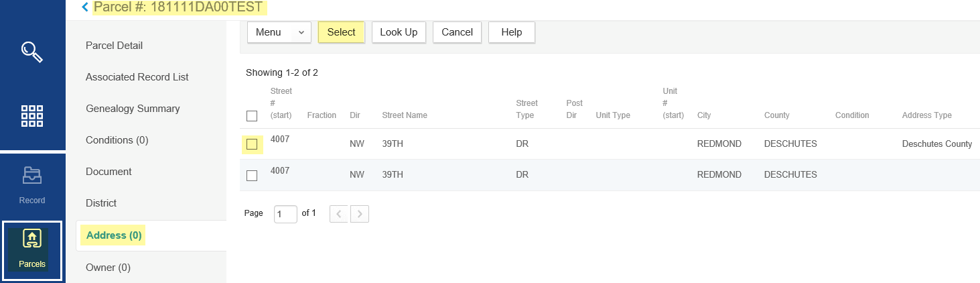Click the Cancel button
This screenshot has width=980, height=283.
point(457,32)
